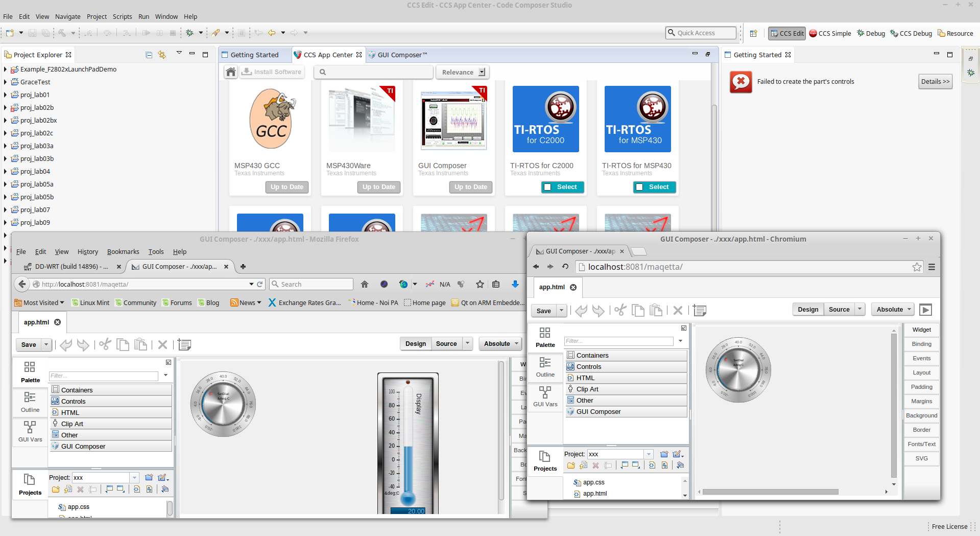
Task: Click the Copy icon in Firefox GUI Composer
Action: click(x=123, y=344)
